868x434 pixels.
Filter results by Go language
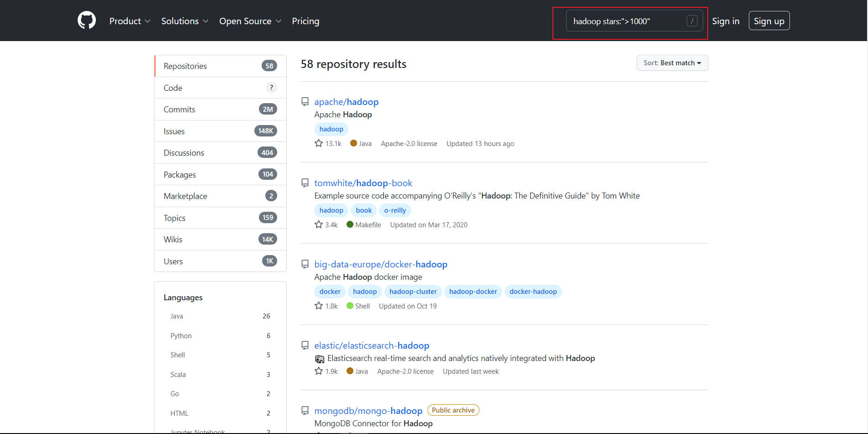point(220,394)
